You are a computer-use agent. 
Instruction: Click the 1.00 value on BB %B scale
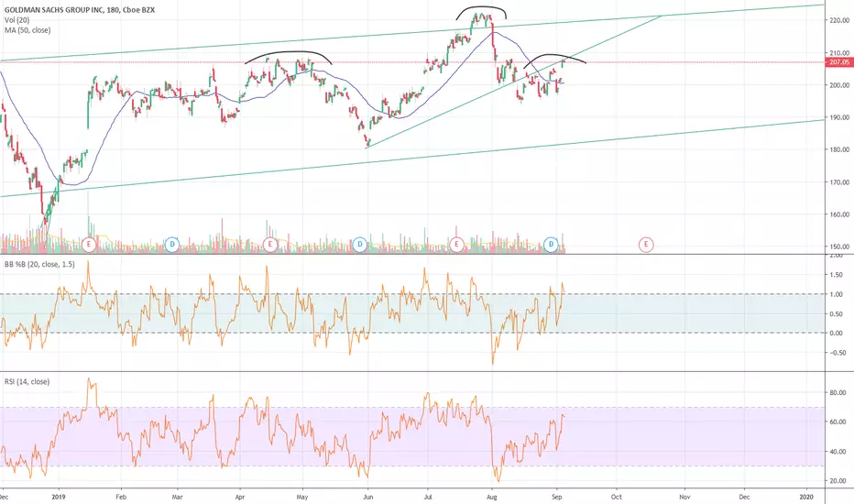tap(836, 294)
